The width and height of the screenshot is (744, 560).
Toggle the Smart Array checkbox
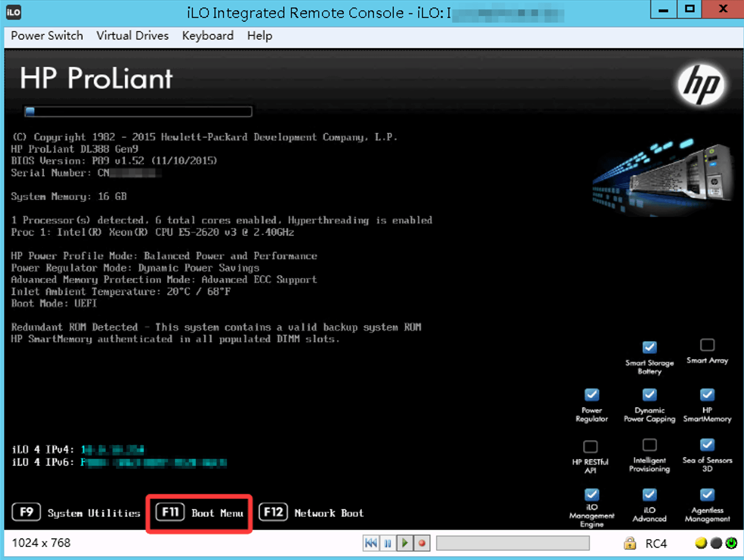[707, 345]
